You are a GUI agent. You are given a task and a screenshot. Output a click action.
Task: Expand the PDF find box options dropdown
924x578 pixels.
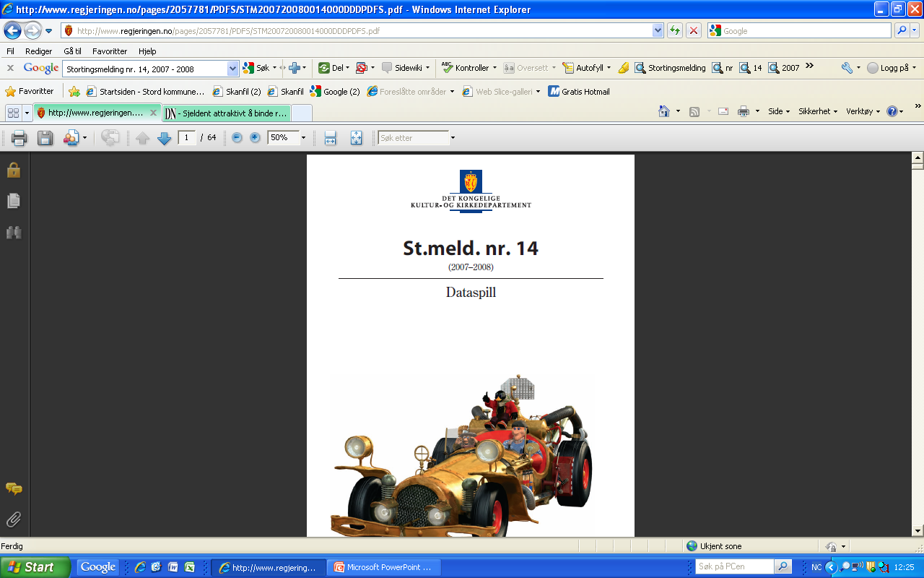click(453, 137)
